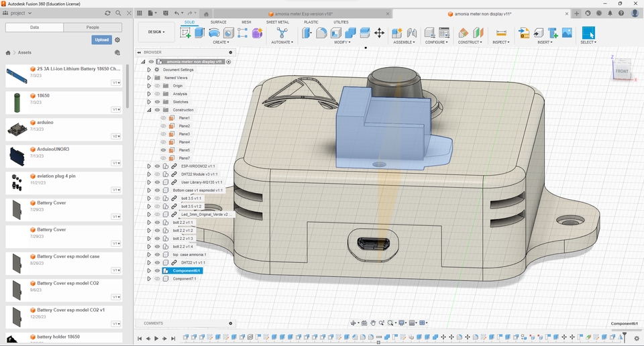Click the New Component icon

(x=396, y=33)
